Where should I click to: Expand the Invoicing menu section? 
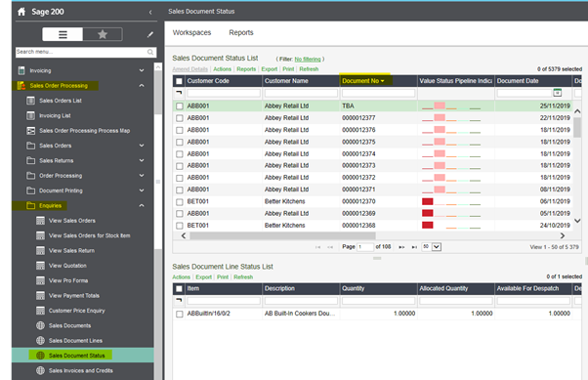(x=142, y=70)
